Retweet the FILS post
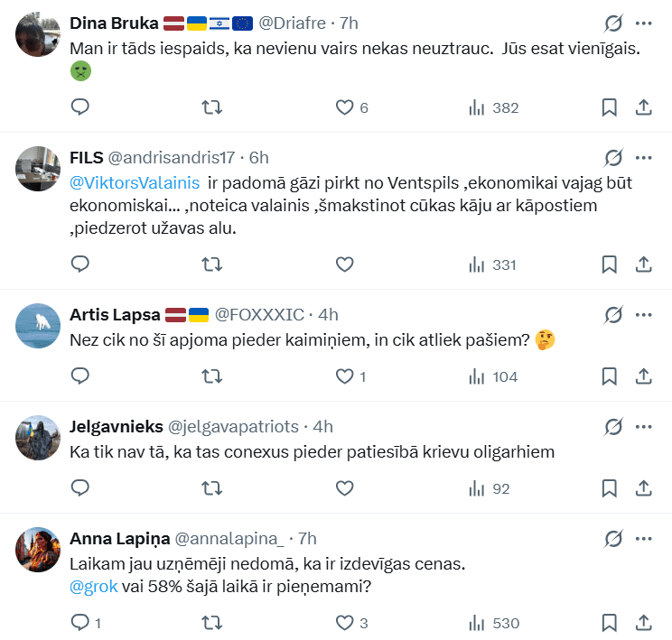Image resolution: width=672 pixels, height=640 pixels. [x=212, y=264]
